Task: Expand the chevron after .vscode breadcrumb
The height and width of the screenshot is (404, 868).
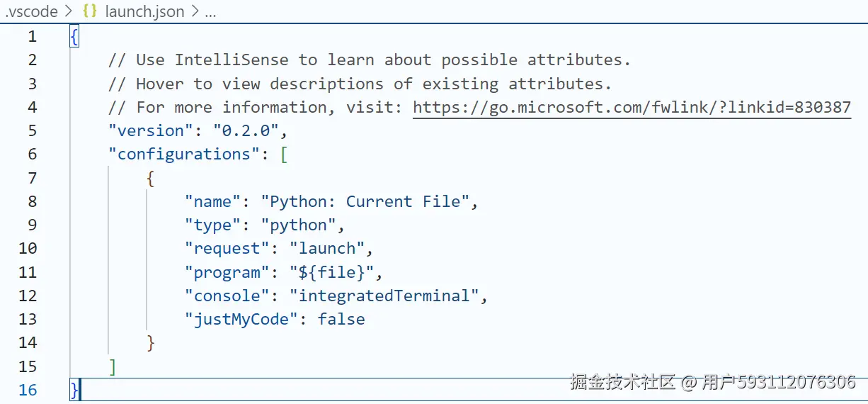Action: click(70, 11)
